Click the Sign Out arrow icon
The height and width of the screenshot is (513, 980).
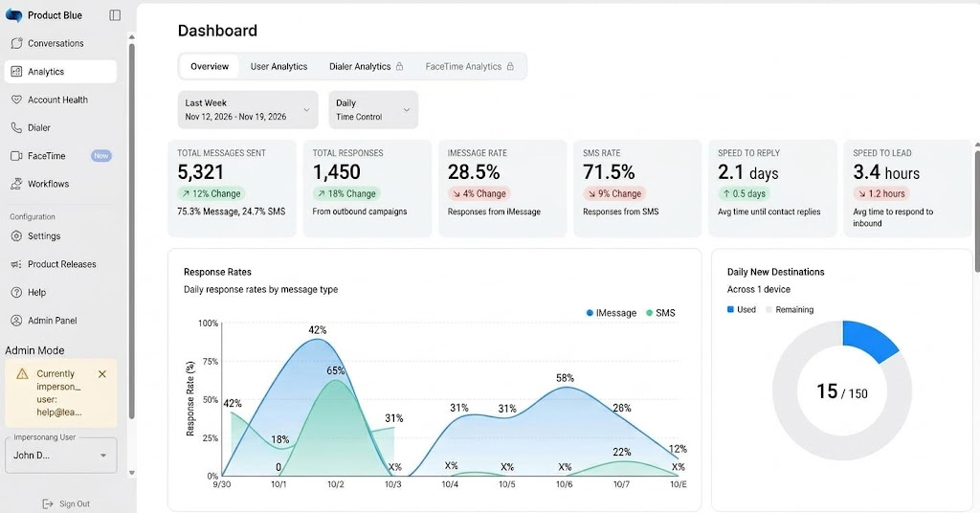click(x=48, y=503)
